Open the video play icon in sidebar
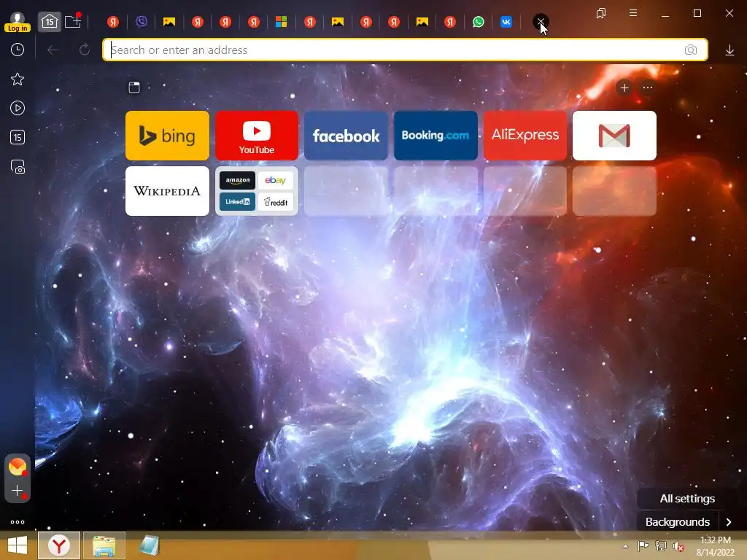This screenshot has height=560, width=747. coord(18,108)
